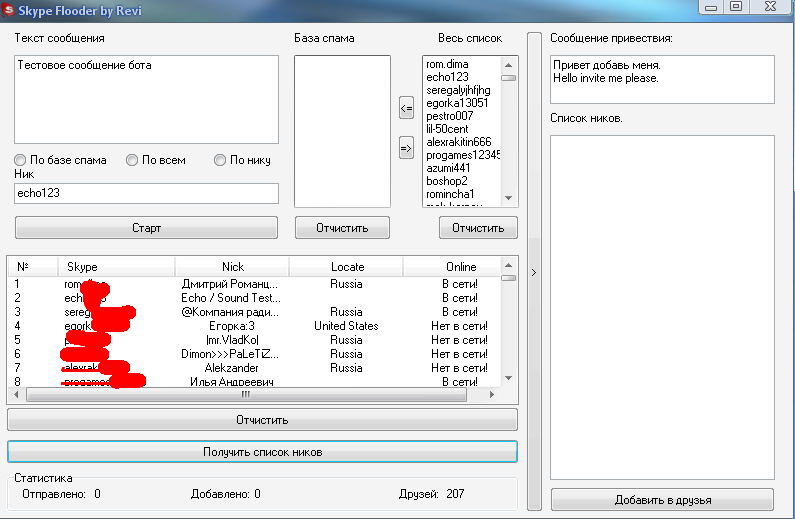This screenshot has height=519, width=795.
Task: Focus the Сообщение привествия text box
Action: coord(662,79)
